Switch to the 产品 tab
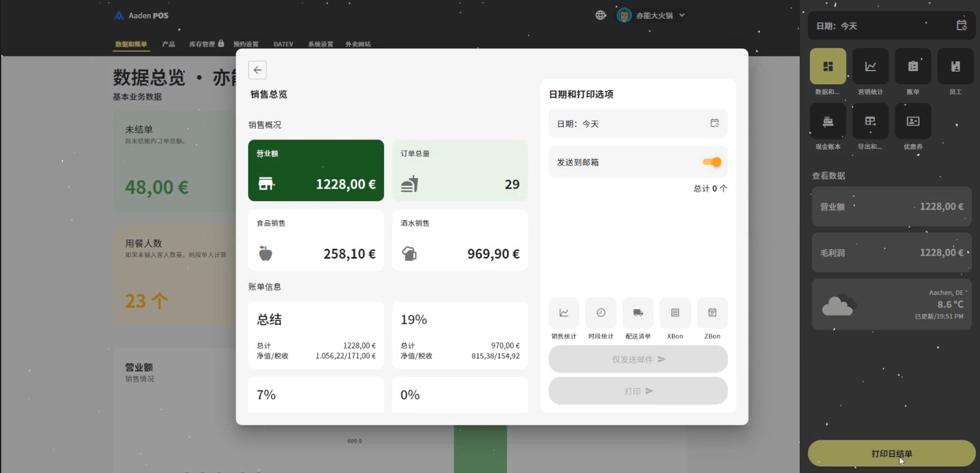Screen dimensions: 980x473 click(x=169, y=44)
